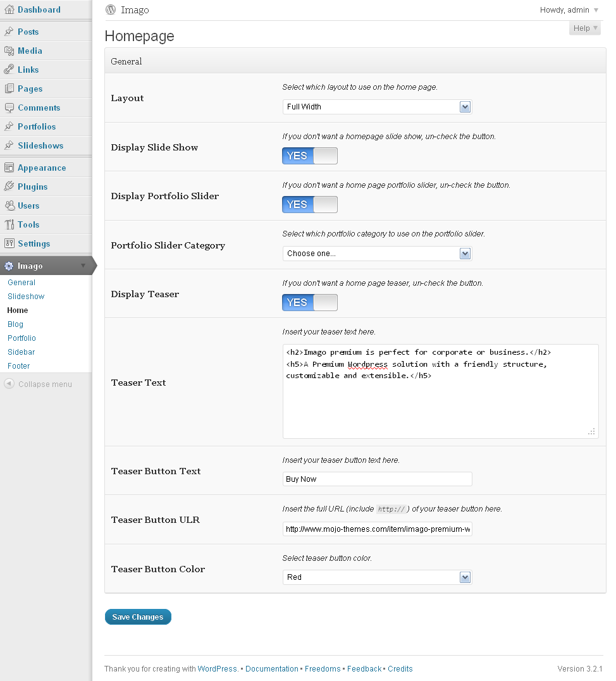The height and width of the screenshot is (681, 616).
Task: Click the WordPress logo icon
Action: [111, 9]
